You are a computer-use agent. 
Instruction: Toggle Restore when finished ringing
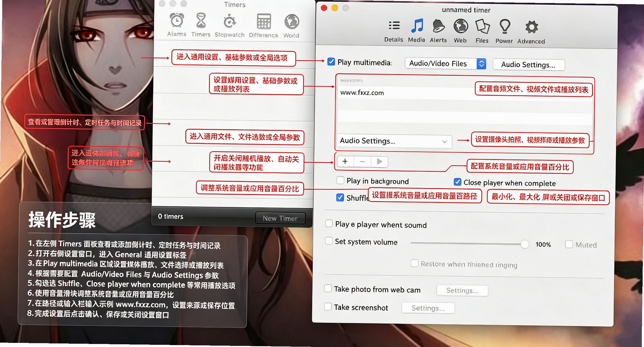(414, 263)
